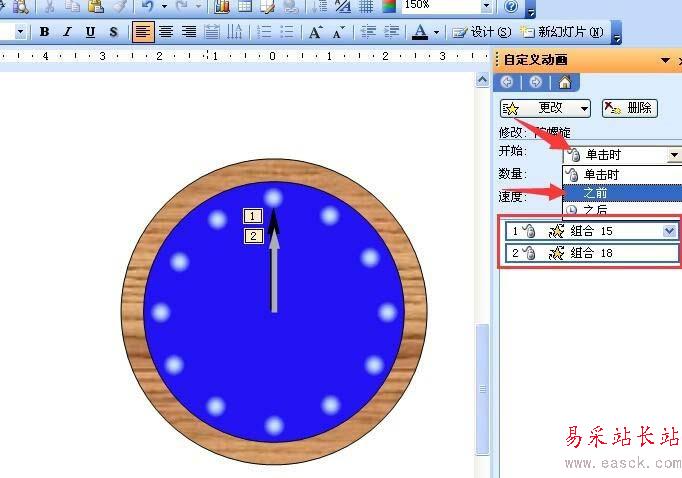Screen dimensions: 682x478
Task: Click the Insert Hyperlink icon
Action: pos(291,6)
